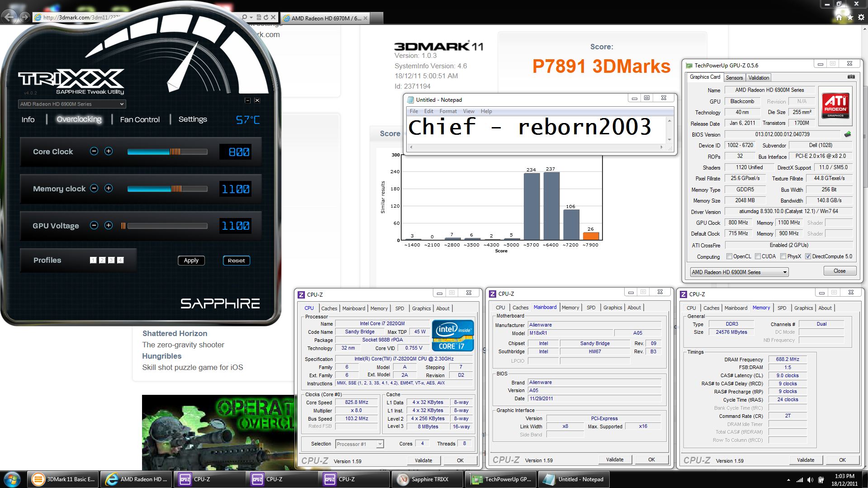Open the TRIXX graphics card dropdown
868x488 pixels.
coord(71,104)
